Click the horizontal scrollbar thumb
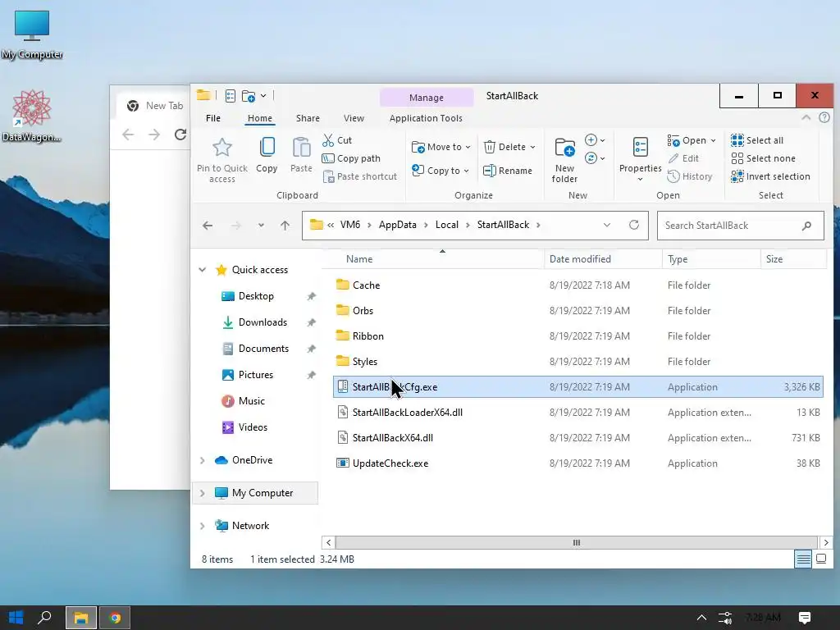Viewport: 840px width, 630px height. click(x=577, y=543)
